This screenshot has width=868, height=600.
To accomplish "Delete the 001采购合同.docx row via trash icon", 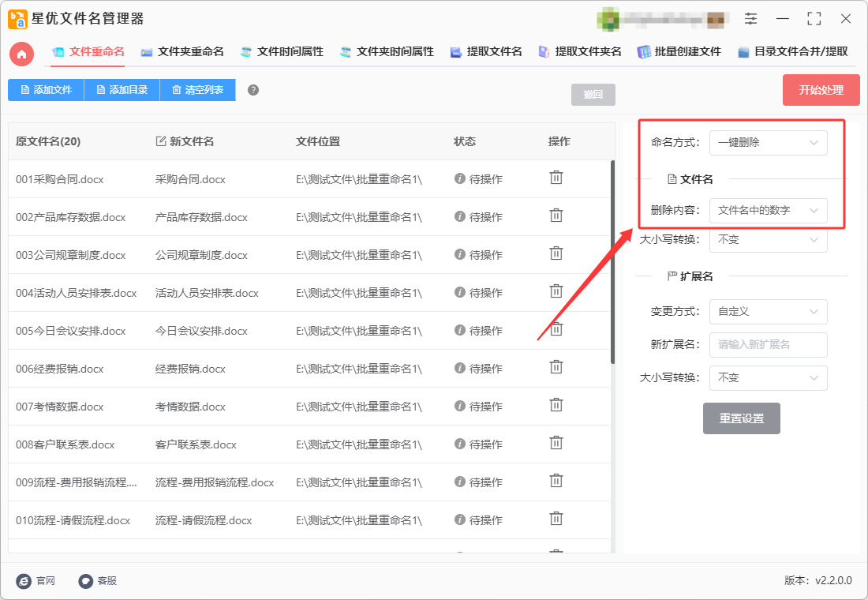I will tap(556, 178).
